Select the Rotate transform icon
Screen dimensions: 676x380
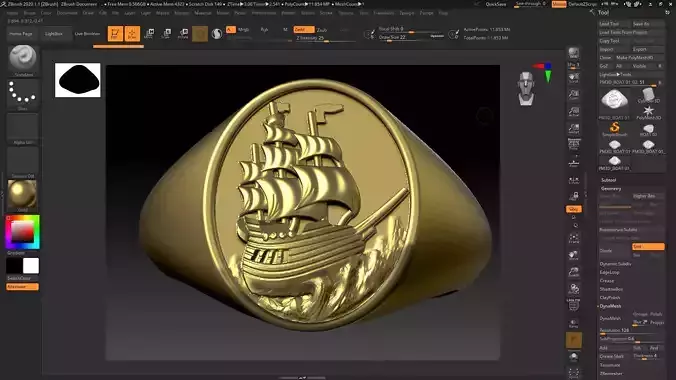click(x=183, y=34)
